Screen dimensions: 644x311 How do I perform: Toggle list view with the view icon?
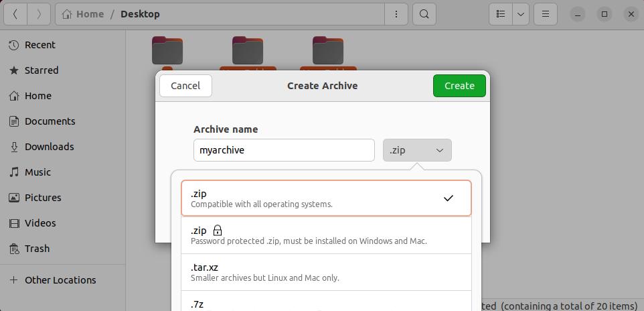tap(501, 14)
